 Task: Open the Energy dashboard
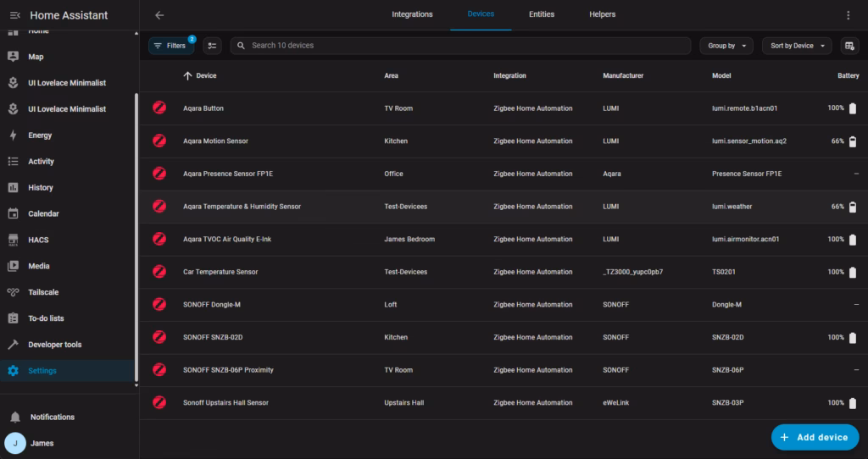tap(40, 135)
